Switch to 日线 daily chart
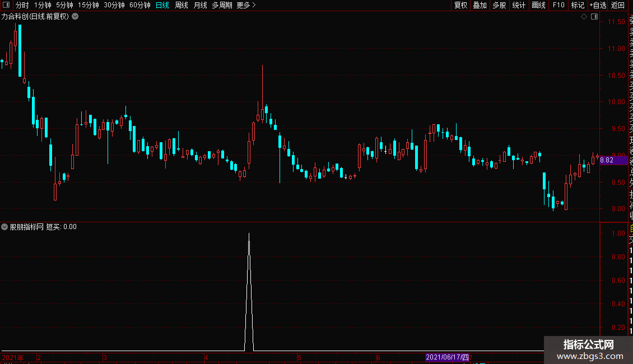This screenshot has height=364, width=633. [x=162, y=5]
